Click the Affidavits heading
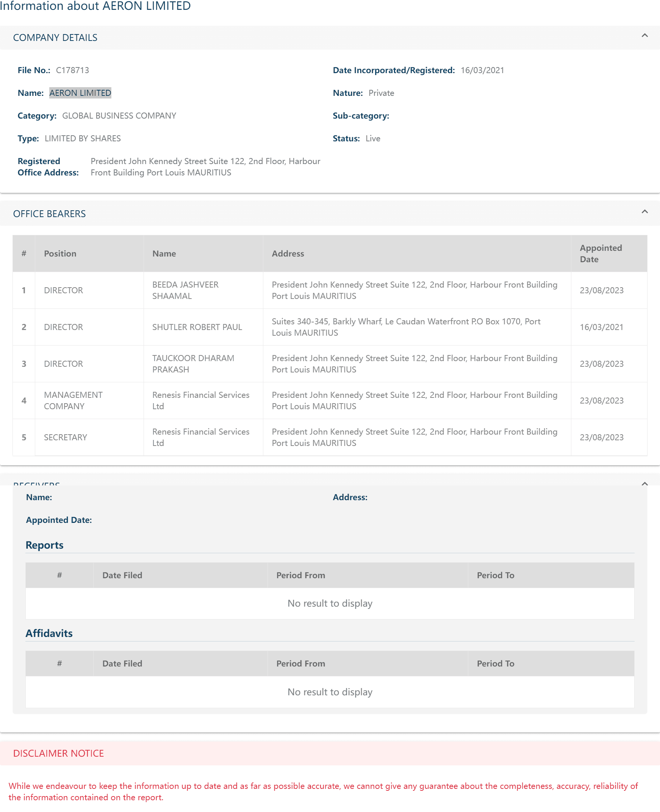Viewport: 660px width, 812px height. coord(49,633)
